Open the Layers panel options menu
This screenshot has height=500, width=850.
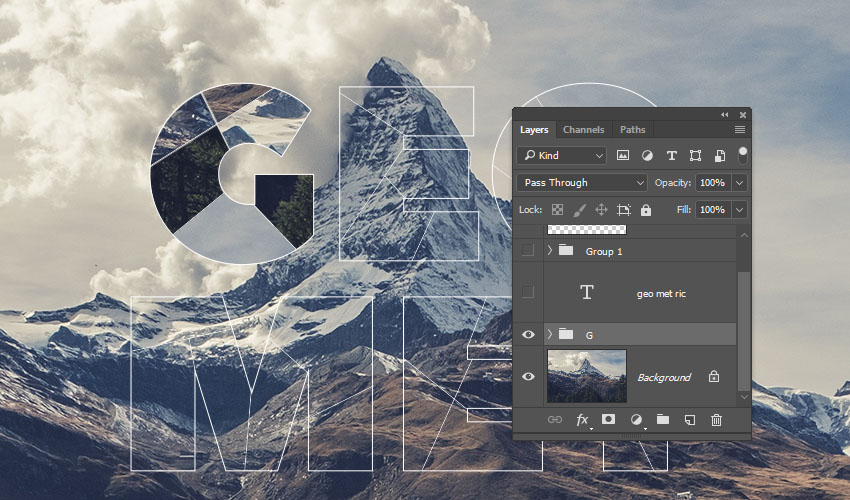pyautogui.click(x=740, y=130)
